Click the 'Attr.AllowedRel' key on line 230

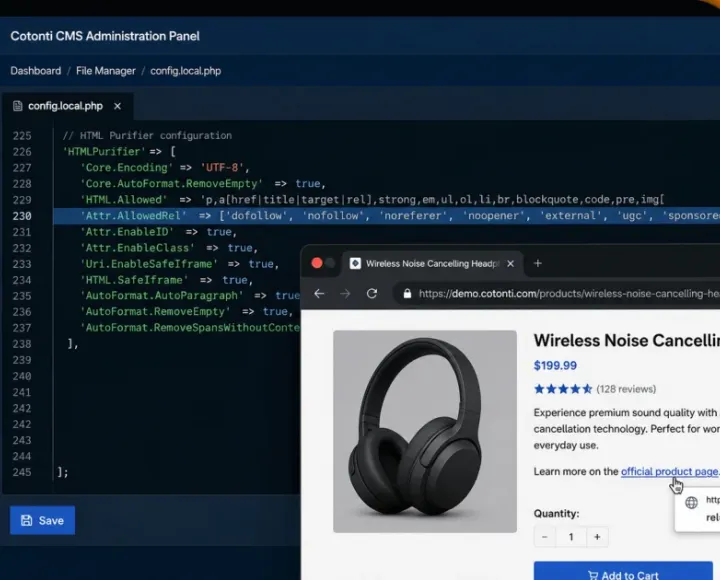tap(133, 216)
